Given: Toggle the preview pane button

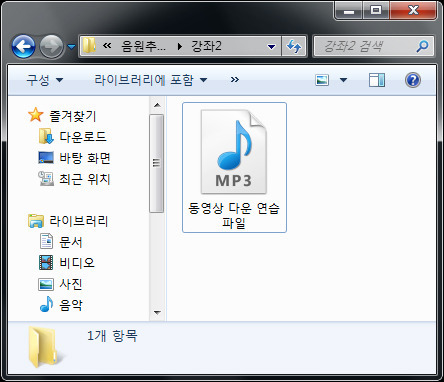Looking at the screenshot, I should pos(377,80).
